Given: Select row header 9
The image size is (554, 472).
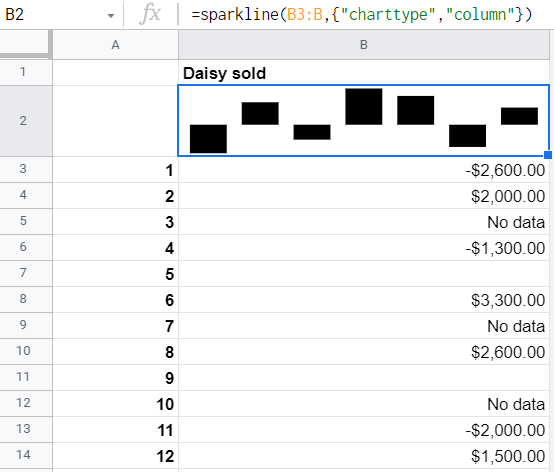Looking at the screenshot, I should tap(26, 325).
